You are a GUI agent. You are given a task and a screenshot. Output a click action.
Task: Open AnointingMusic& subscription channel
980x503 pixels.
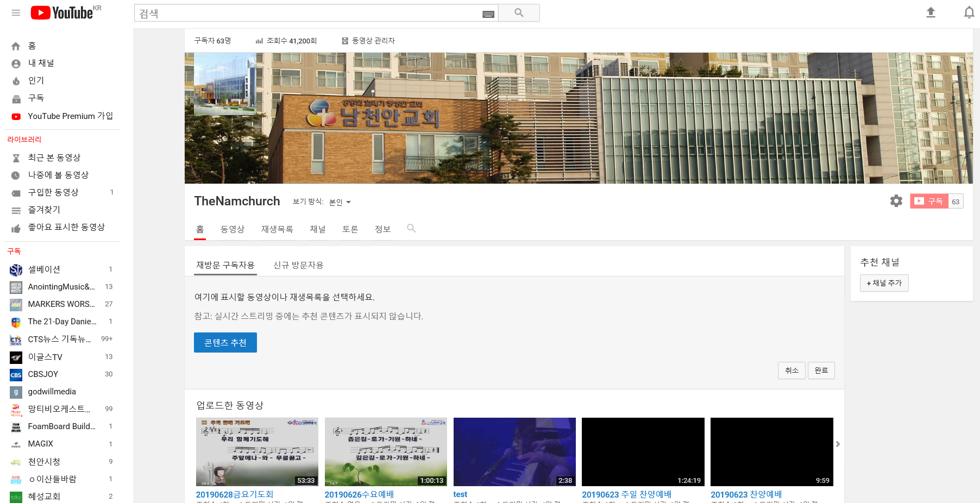point(62,287)
